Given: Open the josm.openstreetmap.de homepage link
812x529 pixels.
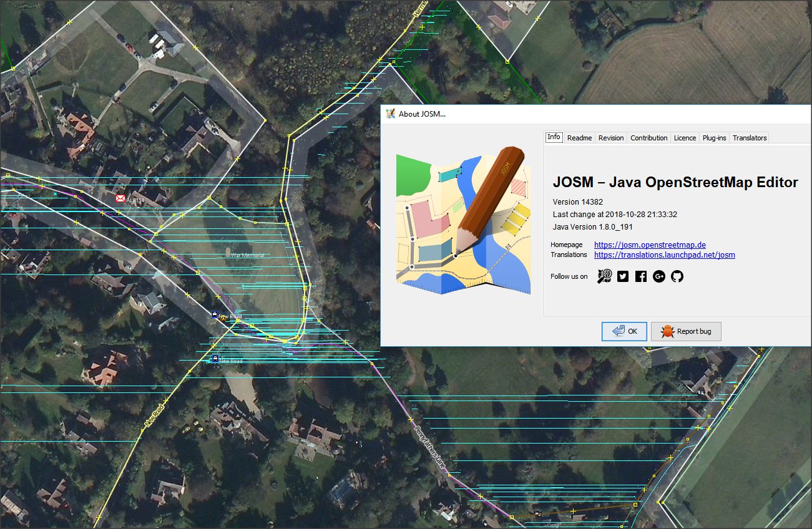Looking at the screenshot, I should tap(650, 245).
